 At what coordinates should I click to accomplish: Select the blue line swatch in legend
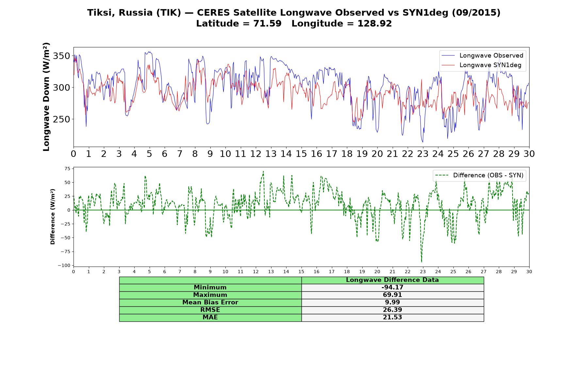point(448,56)
